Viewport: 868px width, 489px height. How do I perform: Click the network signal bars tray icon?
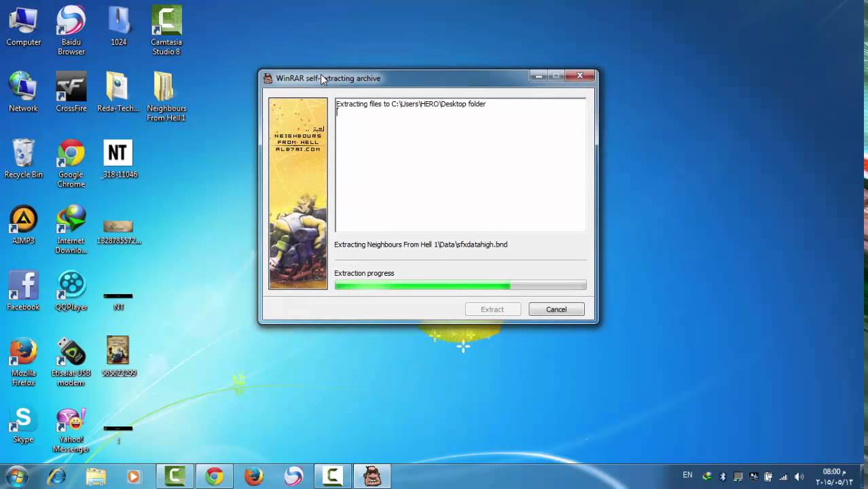pyautogui.click(x=784, y=477)
